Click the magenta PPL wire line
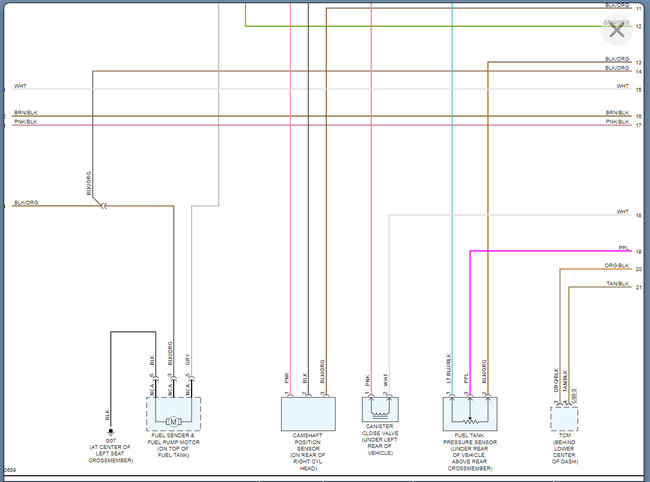The width and height of the screenshot is (650, 482). click(x=551, y=251)
